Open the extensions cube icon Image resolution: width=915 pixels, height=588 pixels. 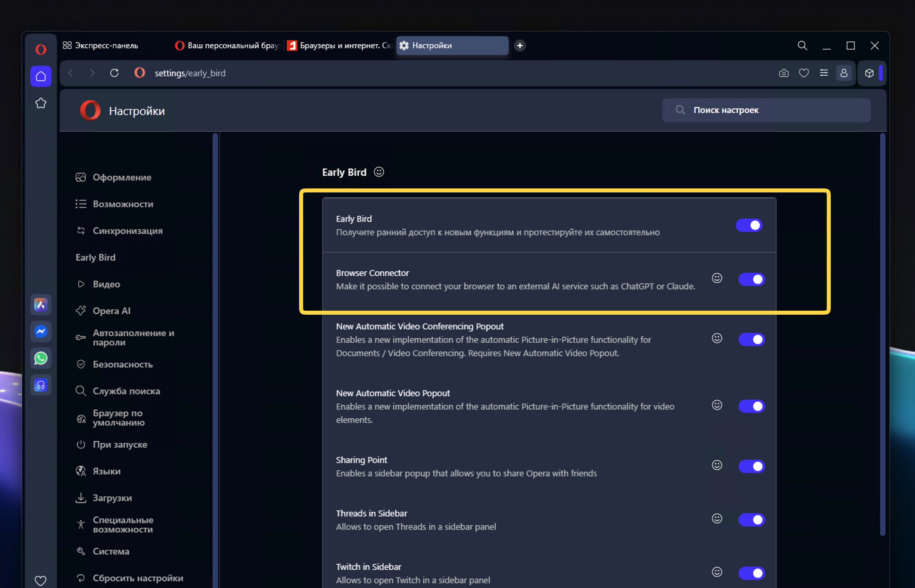click(x=869, y=73)
